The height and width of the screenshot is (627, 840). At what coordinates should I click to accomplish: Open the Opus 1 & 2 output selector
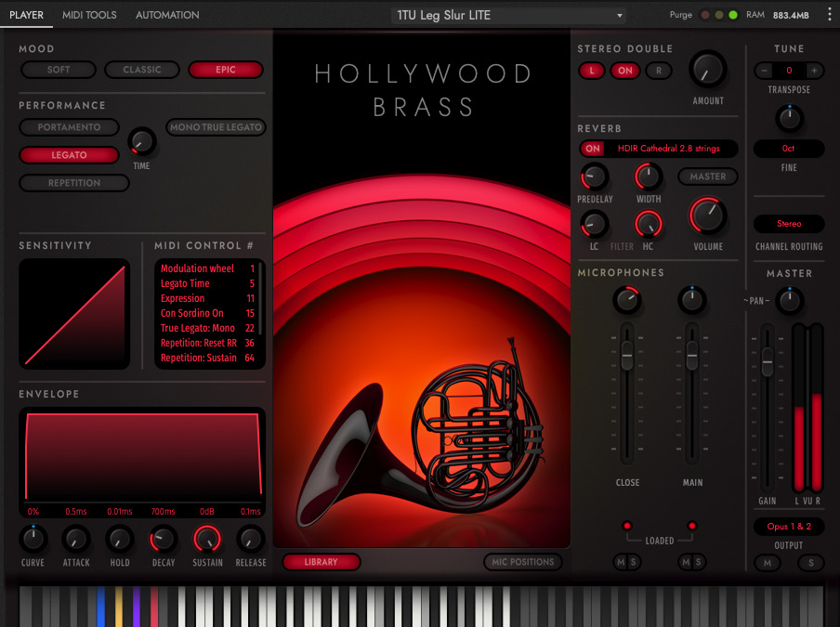coord(789,527)
